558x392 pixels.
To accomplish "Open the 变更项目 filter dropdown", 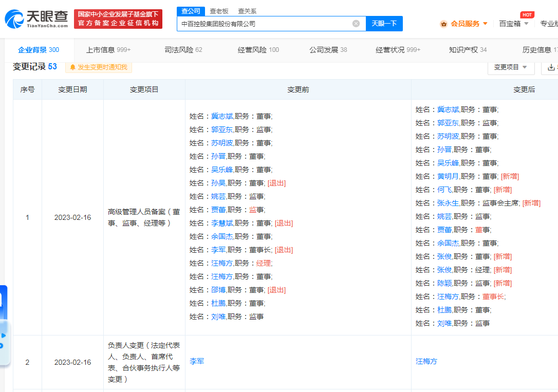I will coord(511,67).
